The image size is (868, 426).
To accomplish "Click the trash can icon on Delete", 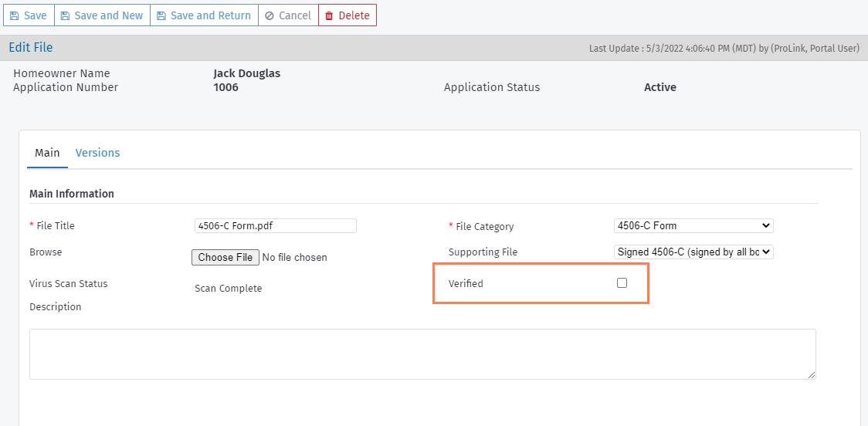I will pyautogui.click(x=329, y=15).
